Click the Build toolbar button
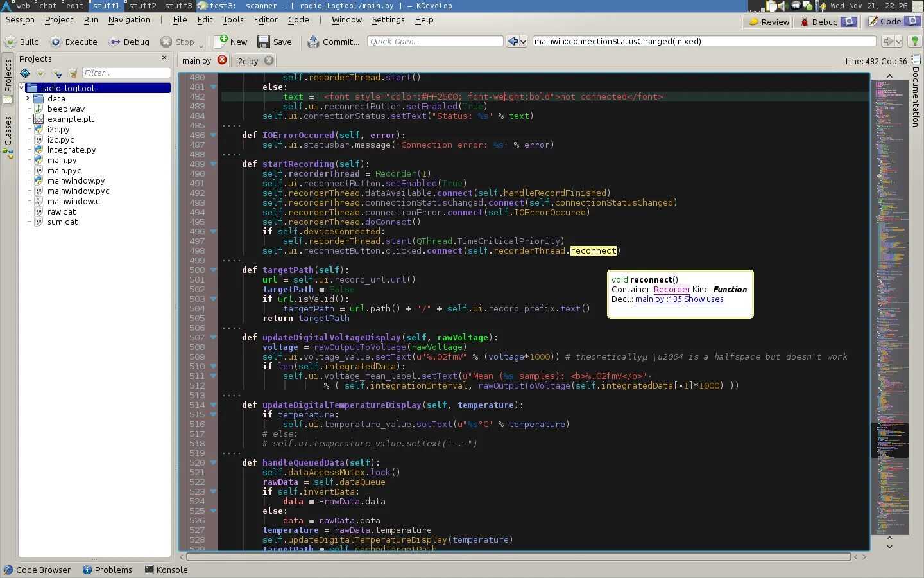924x578 pixels. point(22,42)
